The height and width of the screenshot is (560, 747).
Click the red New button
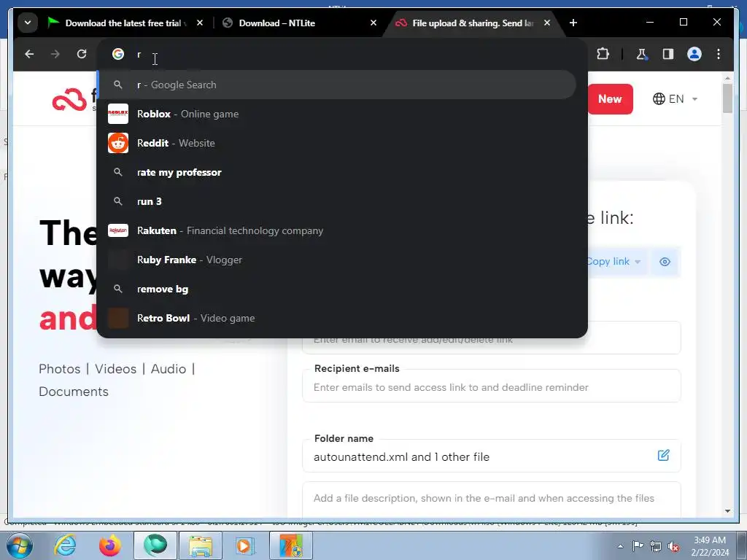point(610,99)
